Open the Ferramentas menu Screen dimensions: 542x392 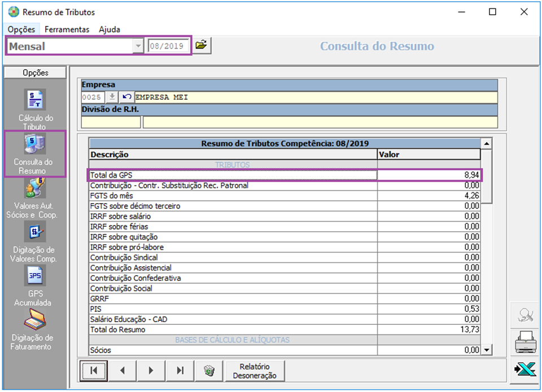(x=67, y=29)
